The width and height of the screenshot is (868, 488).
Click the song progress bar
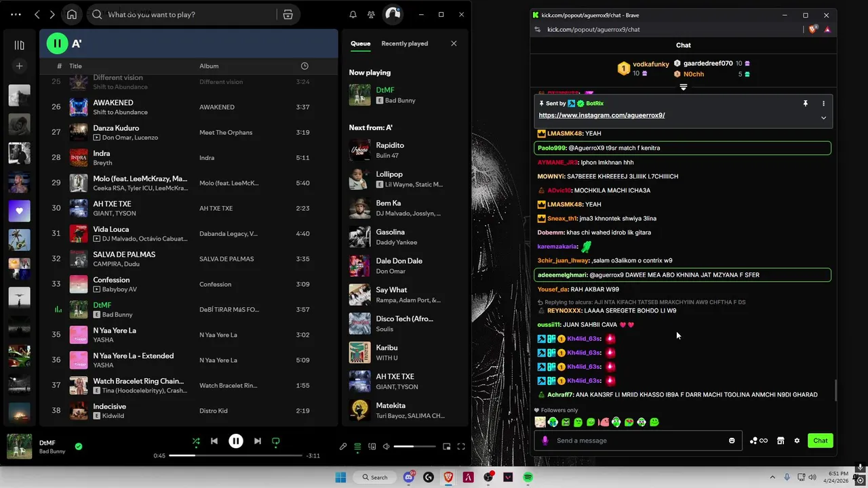click(235, 455)
